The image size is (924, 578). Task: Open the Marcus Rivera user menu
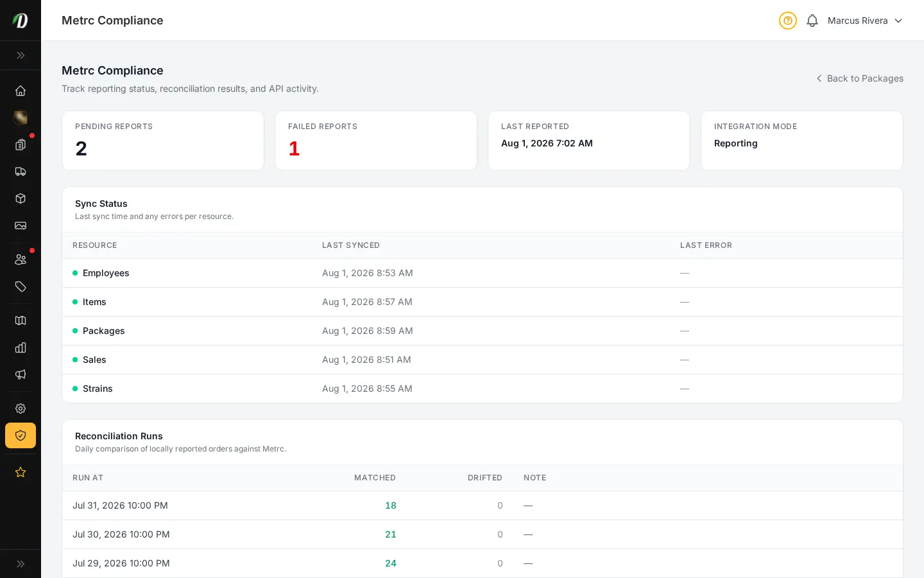click(865, 21)
